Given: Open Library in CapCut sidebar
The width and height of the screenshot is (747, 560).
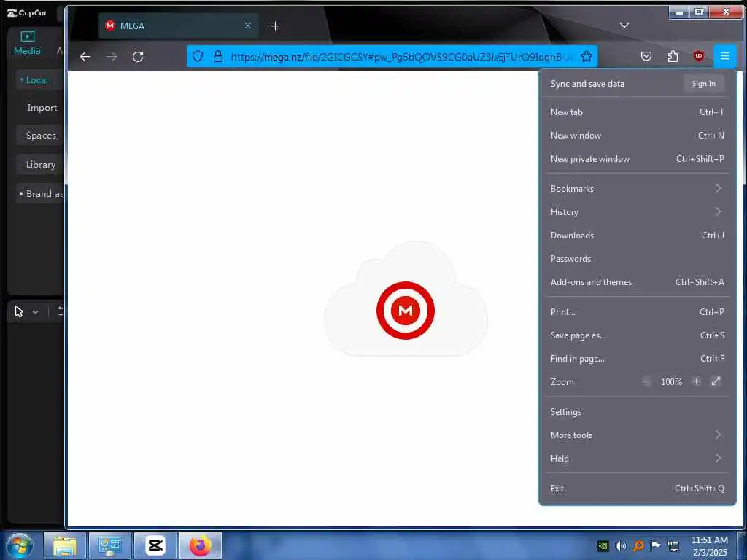Looking at the screenshot, I should (x=41, y=165).
